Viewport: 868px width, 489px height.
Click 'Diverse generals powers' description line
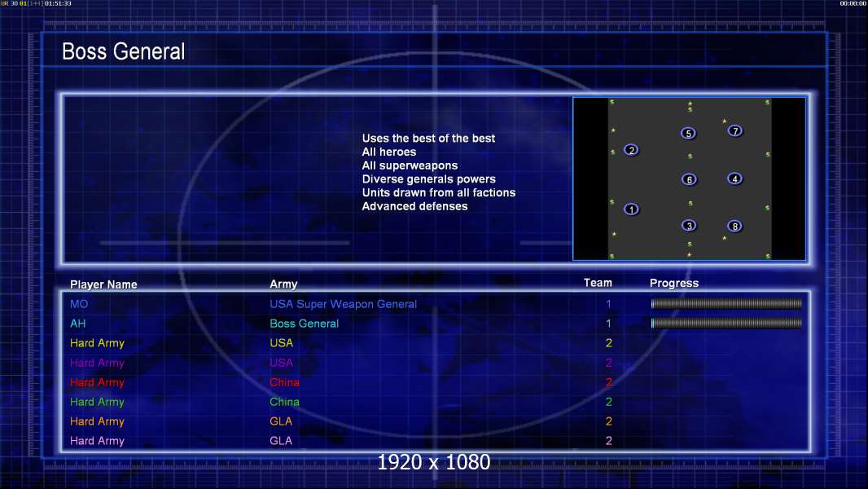(x=429, y=179)
